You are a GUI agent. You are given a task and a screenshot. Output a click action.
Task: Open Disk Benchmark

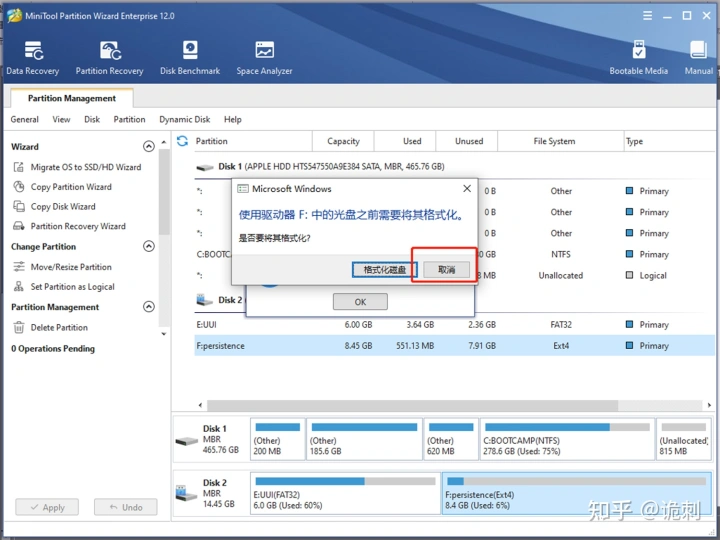(190, 58)
